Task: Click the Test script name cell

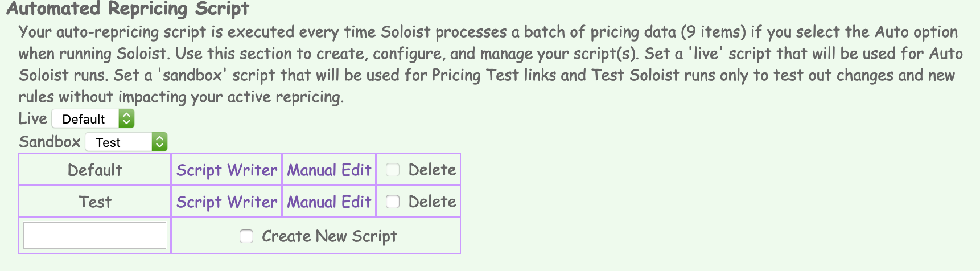Action: coord(94,202)
